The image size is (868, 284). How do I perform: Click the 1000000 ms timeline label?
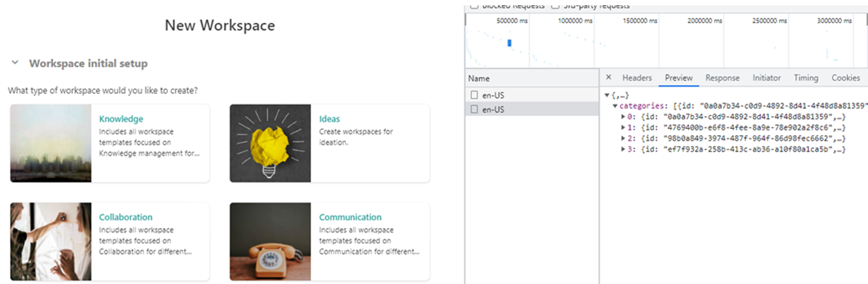[575, 21]
